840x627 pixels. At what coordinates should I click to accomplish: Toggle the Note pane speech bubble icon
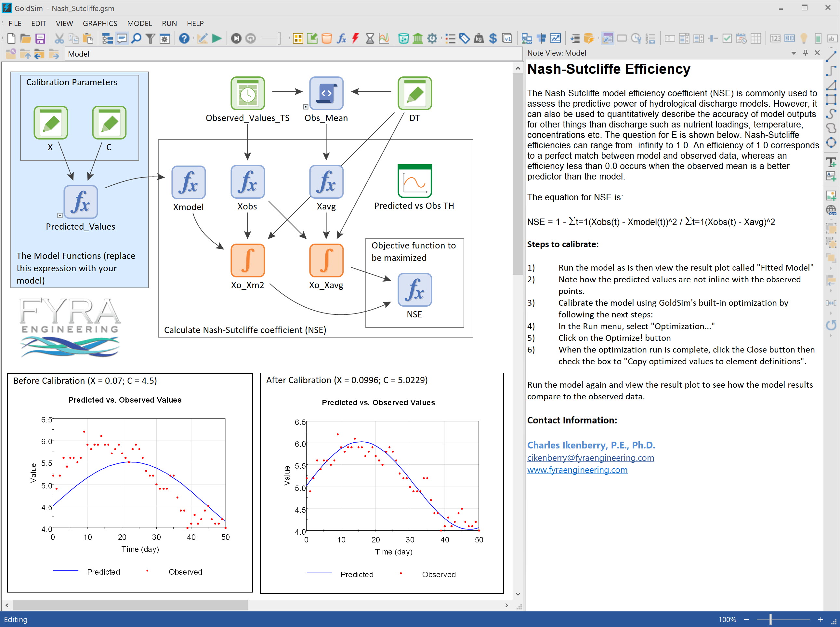coord(122,38)
